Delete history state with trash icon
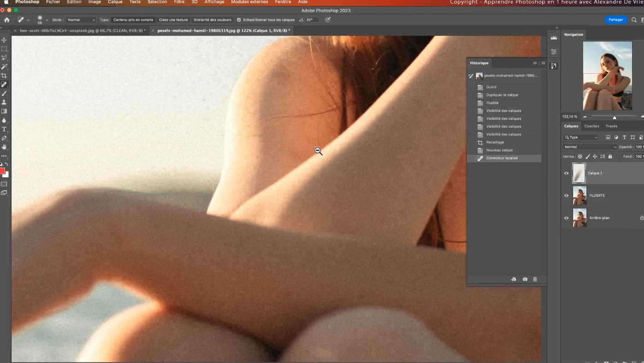The height and width of the screenshot is (363, 644). [x=535, y=279]
